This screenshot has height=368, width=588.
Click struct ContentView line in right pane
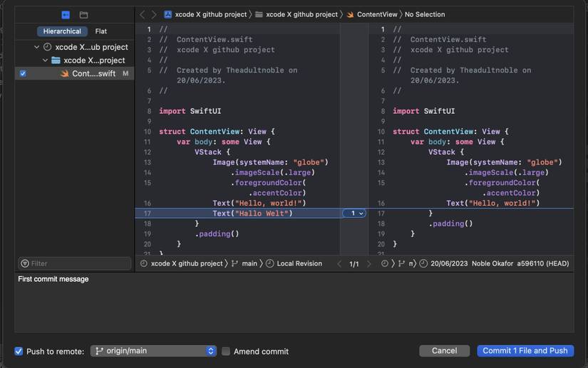[x=450, y=132]
